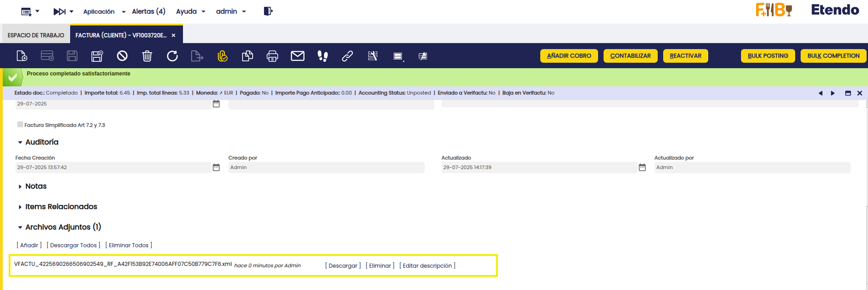Expand the Notas section
This screenshot has height=290, width=868.
click(20, 186)
